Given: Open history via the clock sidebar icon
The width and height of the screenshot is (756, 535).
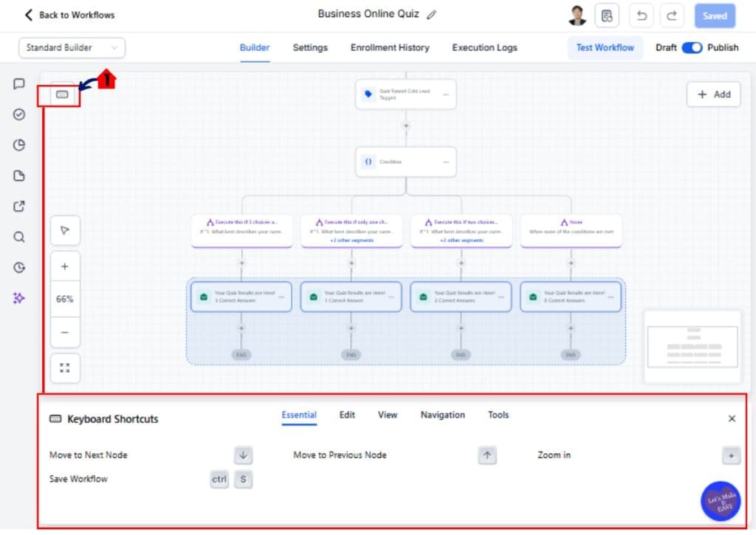Looking at the screenshot, I should point(19,267).
